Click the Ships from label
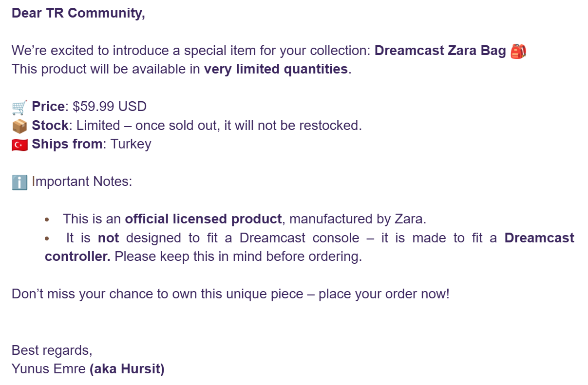The image size is (588, 385). pos(68,145)
